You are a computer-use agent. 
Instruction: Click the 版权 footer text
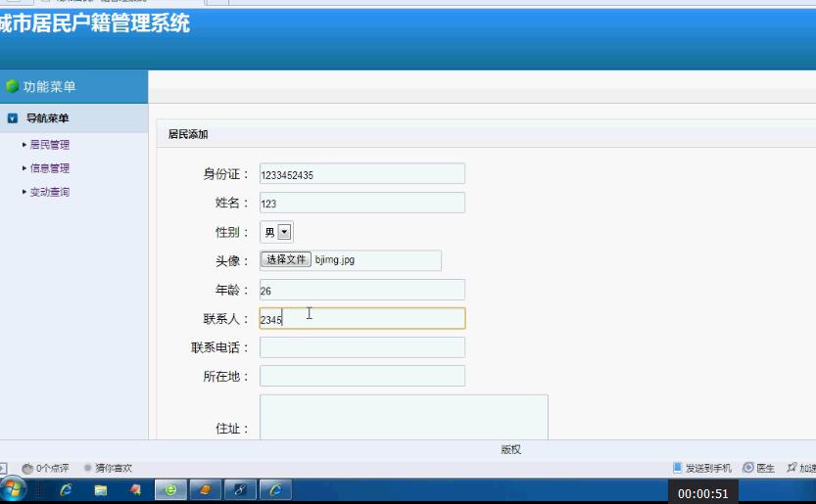coord(511,449)
